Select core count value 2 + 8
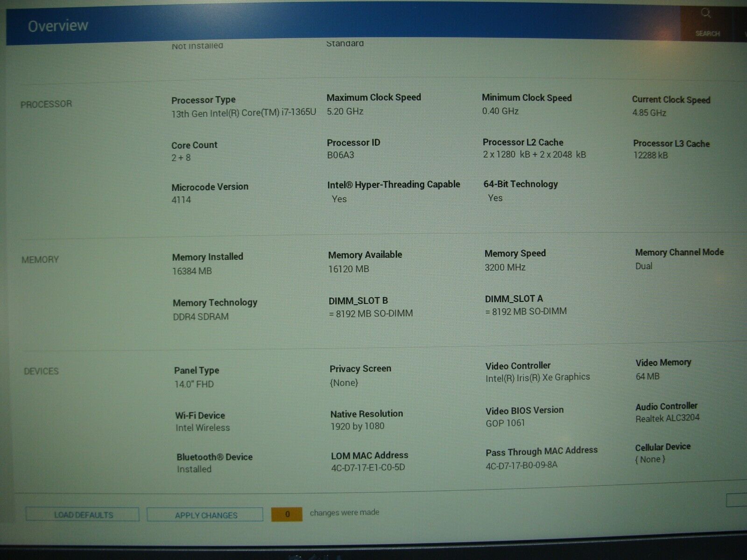The height and width of the screenshot is (560, 747). pos(181,158)
